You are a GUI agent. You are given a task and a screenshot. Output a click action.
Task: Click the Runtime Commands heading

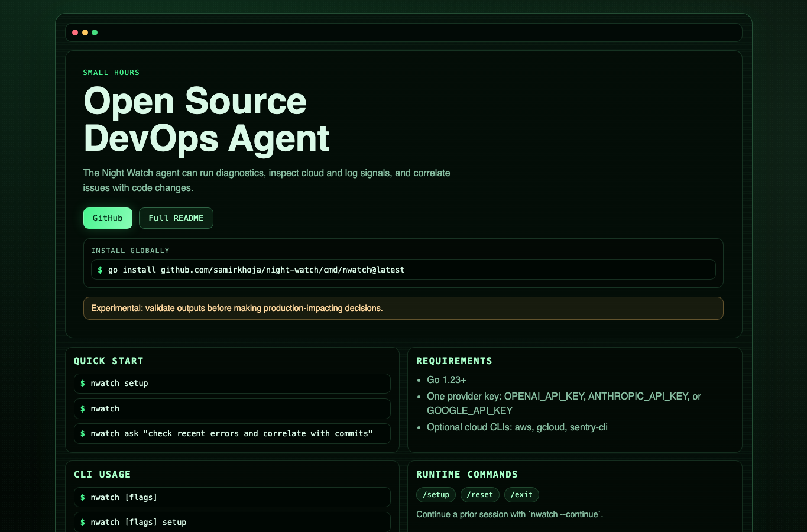(x=467, y=475)
